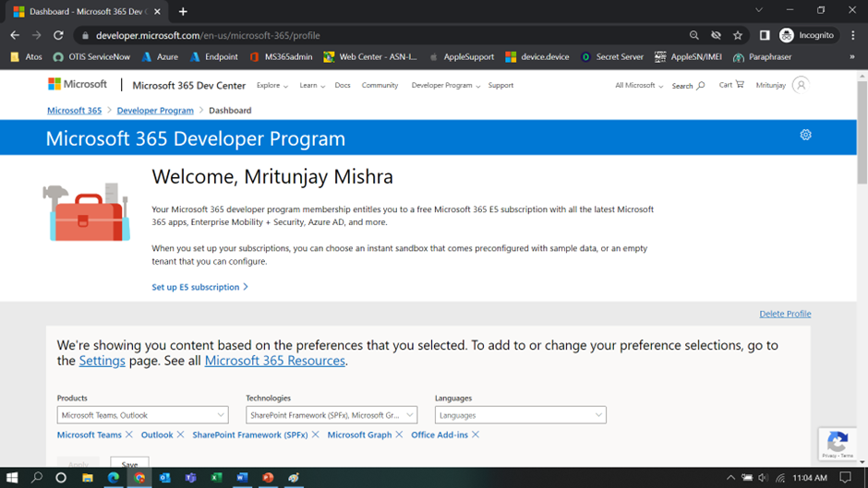
Task: Click the reCAPTCHA badge
Action: [x=838, y=445]
